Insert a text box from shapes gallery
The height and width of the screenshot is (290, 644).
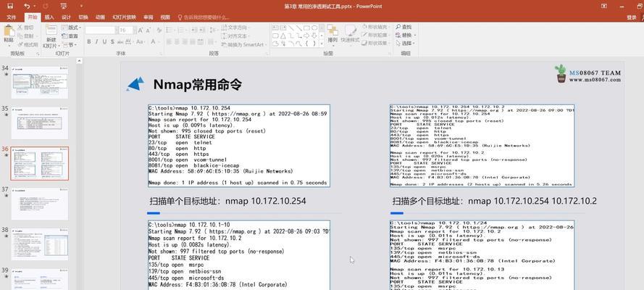275,28
